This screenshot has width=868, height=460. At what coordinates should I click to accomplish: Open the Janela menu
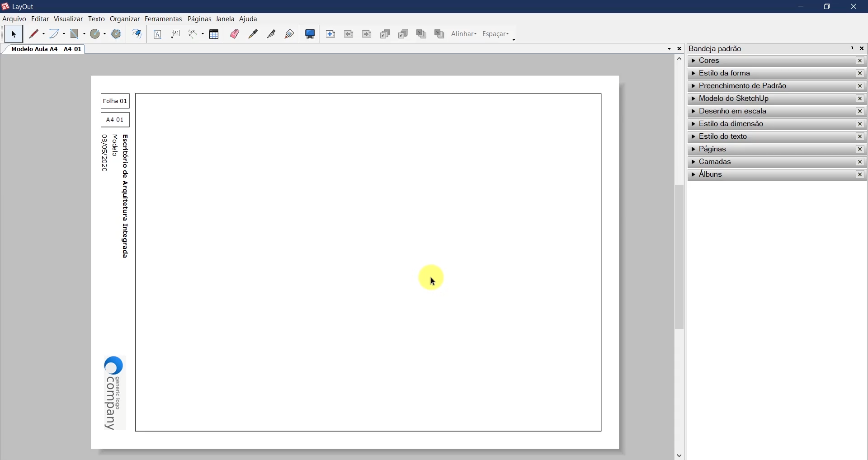[x=225, y=19]
